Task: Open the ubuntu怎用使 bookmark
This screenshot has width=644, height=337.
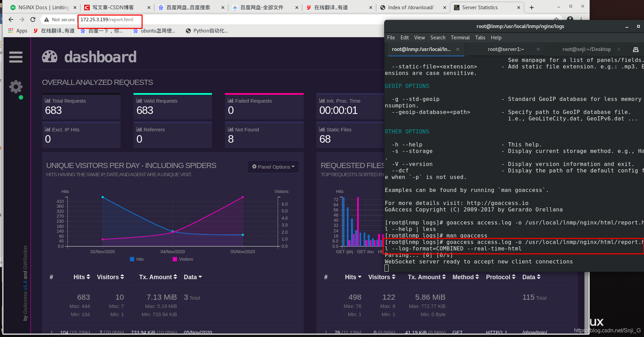Action: pos(154,31)
